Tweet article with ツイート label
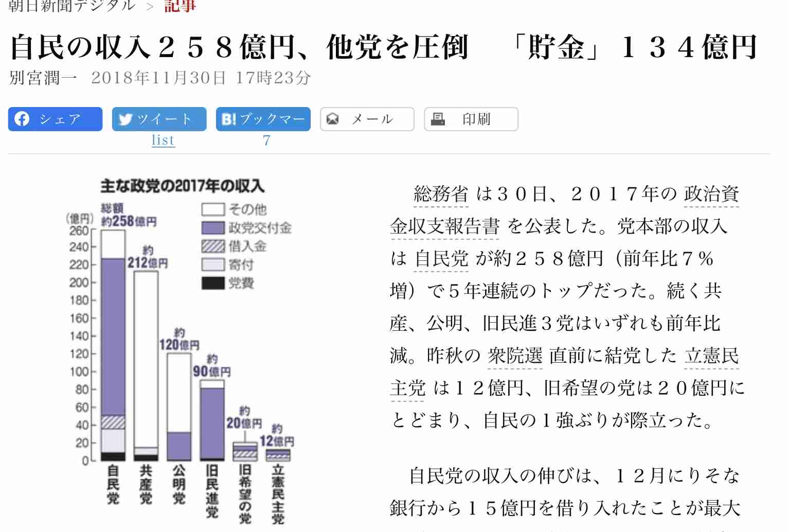Screen dimensions: 788x532 164,119
